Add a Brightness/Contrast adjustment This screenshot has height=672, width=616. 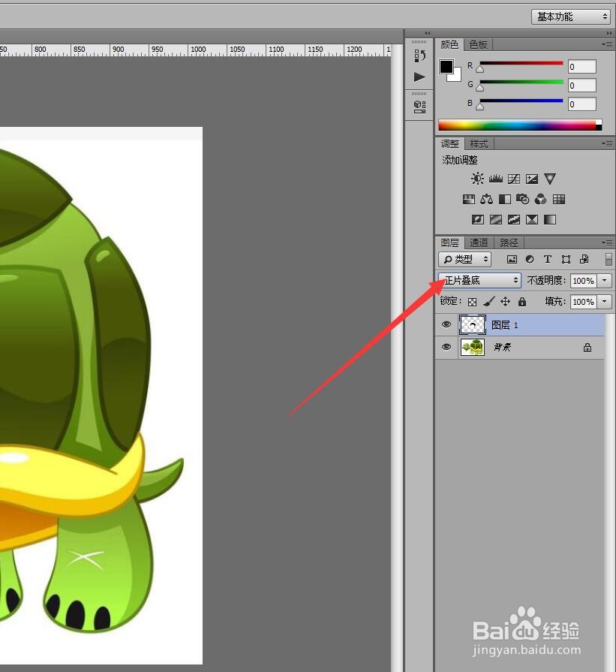coord(477,179)
